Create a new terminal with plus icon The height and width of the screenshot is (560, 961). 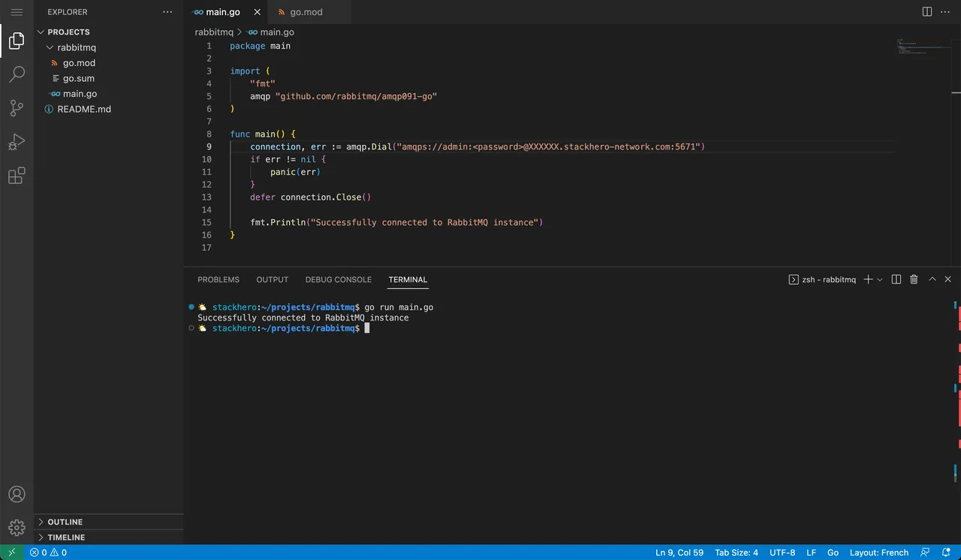[x=868, y=279]
